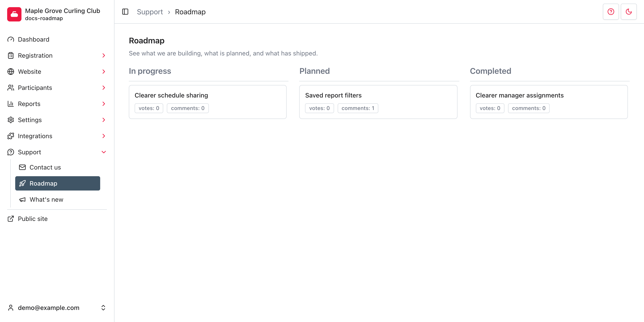Expand the Reports menu chevron
The width and height of the screenshot is (644, 322).
tap(104, 104)
